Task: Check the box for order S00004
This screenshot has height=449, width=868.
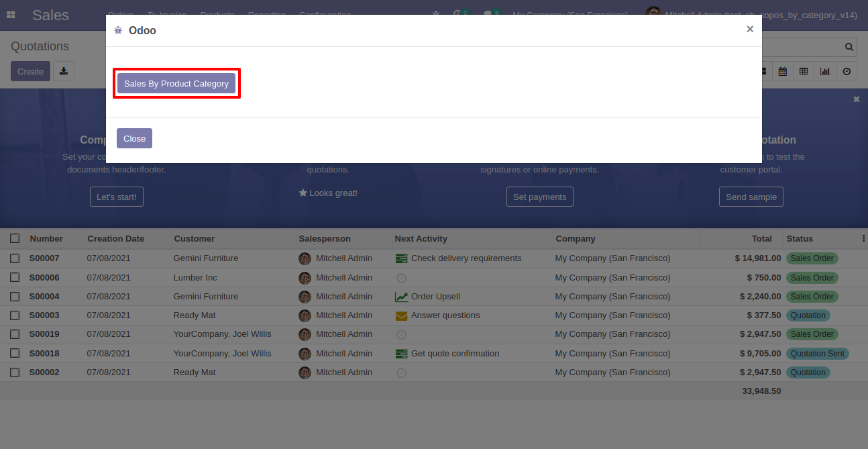Action: click(x=15, y=297)
